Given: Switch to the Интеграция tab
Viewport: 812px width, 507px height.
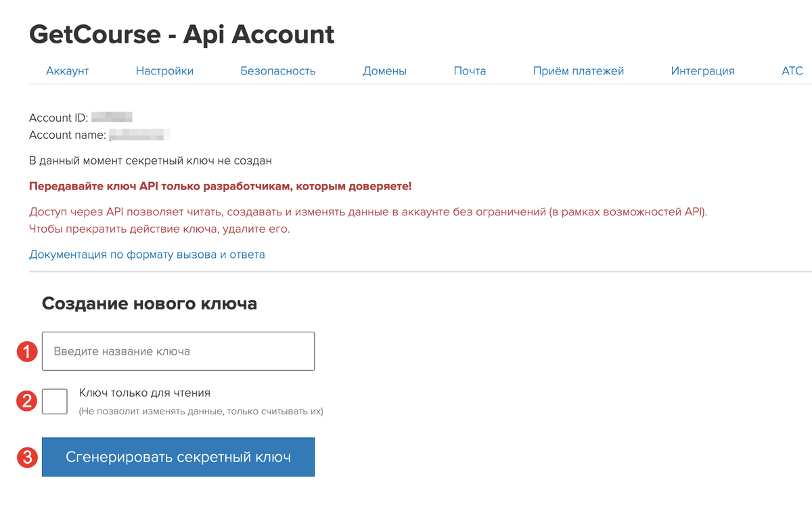Looking at the screenshot, I should coord(703,70).
